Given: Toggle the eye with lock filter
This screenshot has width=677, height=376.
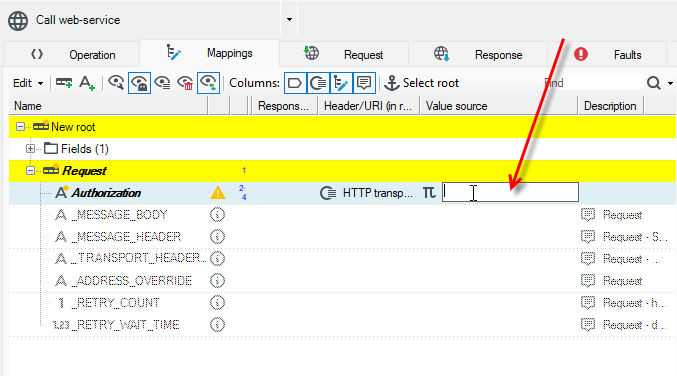Looking at the screenshot, I should tap(139, 83).
